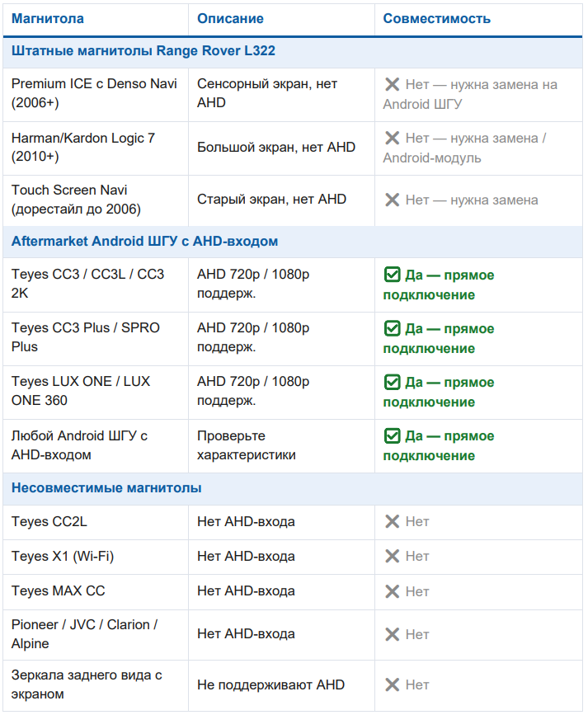The image size is (588, 715).
Task: Click Нет AHD-входа in the Teyes CC2L row
Action: coord(246,522)
